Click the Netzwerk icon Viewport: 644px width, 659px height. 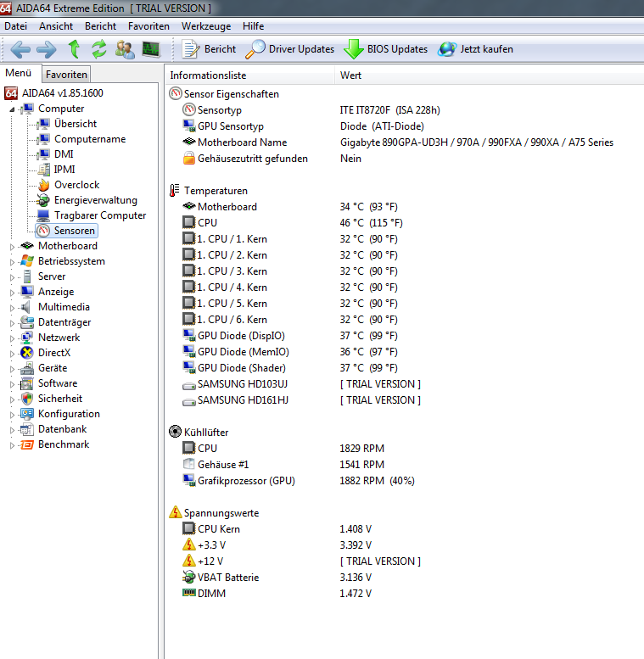[27, 338]
